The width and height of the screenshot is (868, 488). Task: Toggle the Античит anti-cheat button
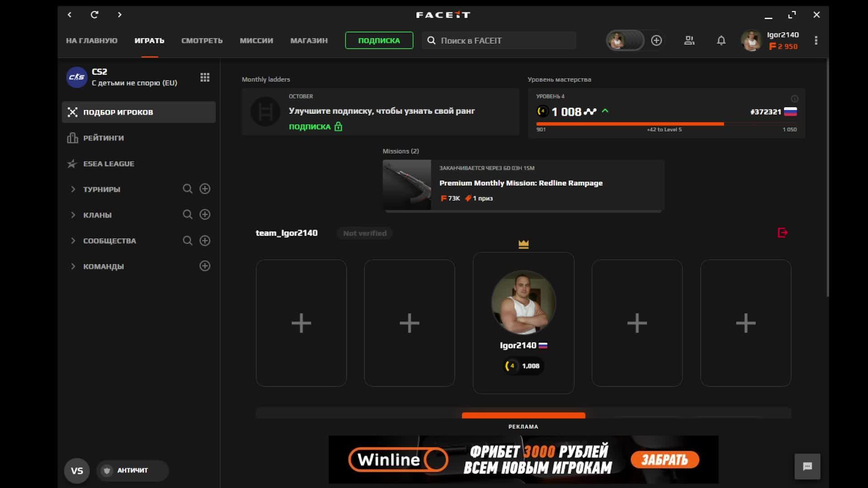[132, 470]
